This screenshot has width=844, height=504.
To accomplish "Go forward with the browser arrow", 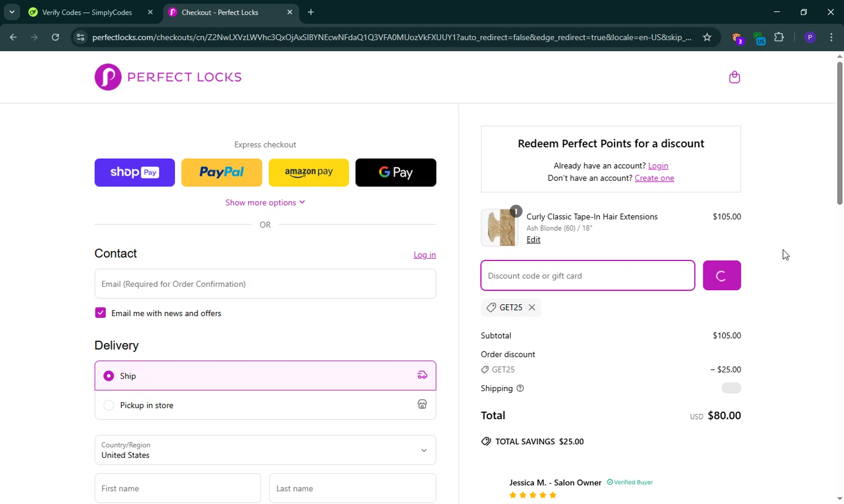I will [x=34, y=37].
